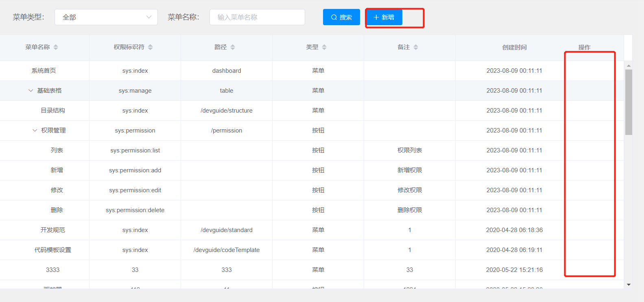Screen dimensions: 644x302
Task: Click the 权限标识符 column header label
Action: (129, 47)
